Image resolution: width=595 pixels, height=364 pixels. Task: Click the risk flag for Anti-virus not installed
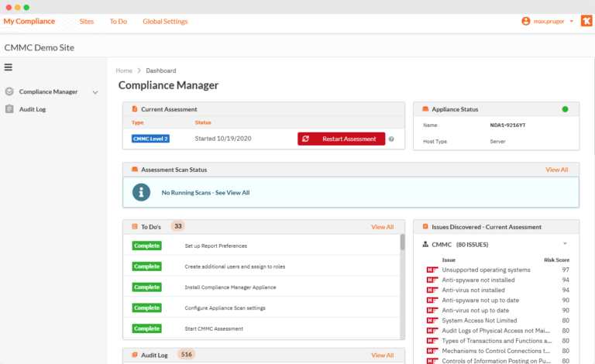[432, 290]
